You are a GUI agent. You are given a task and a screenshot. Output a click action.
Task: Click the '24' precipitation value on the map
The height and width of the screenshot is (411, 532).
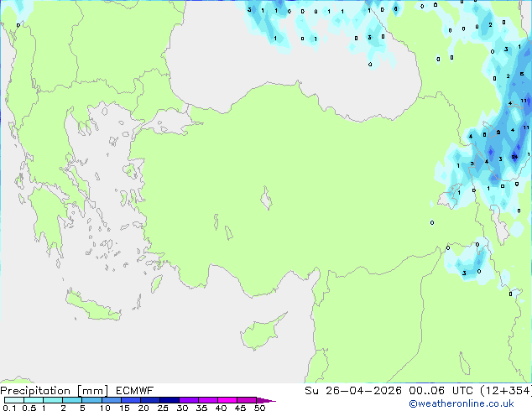(x=514, y=157)
